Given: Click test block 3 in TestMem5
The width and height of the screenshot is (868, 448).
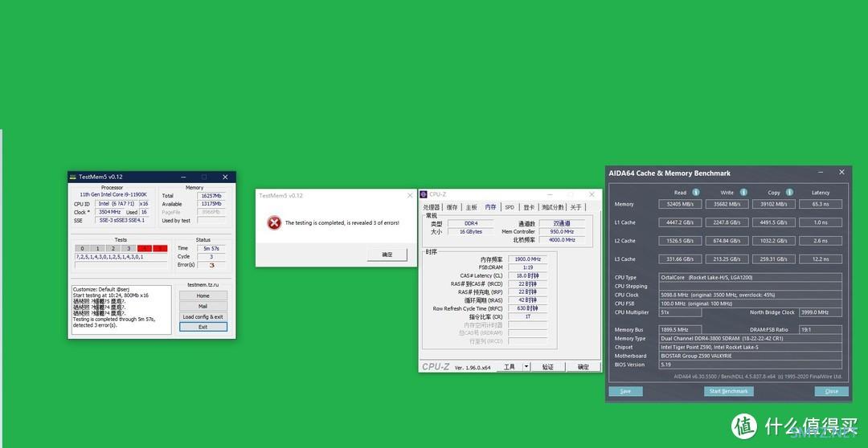Looking at the screenshot, I should point(129,248).
